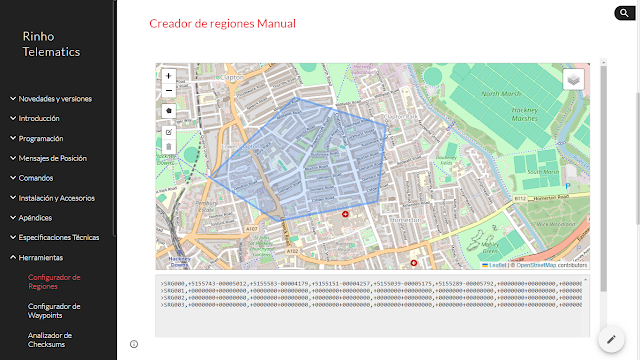
Task: Click the Hackney Marshes map label
Action: click(x=524, y=114)
